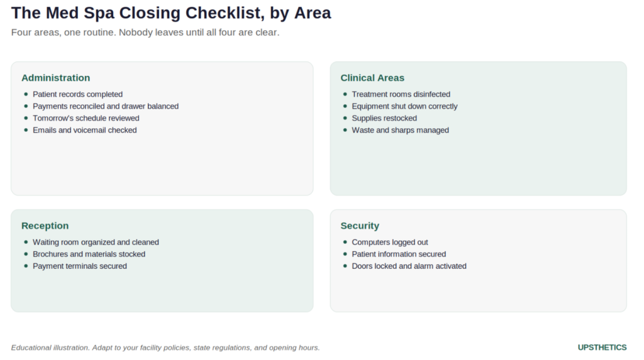Screen dimensions: 644x360
Task: Select 'Tomorrow's schedule reviewed' item
Action: (86, 118)
